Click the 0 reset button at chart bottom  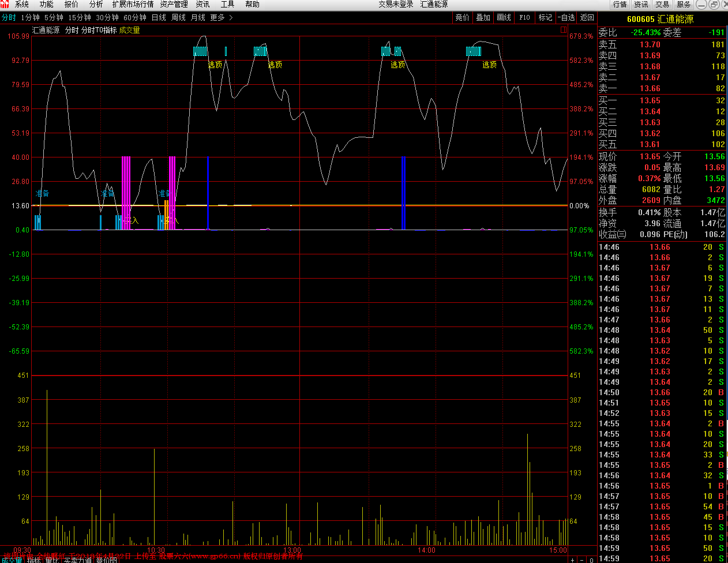tap(591, 560)
